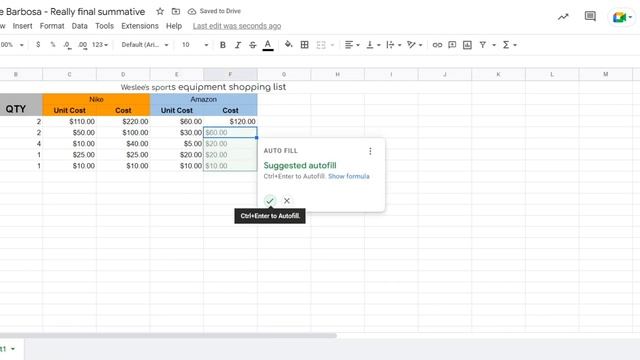This screenshot has height=360, width=640.
Task: Dismiss autofill suggestion with X
Action: [x=287, y=201]
